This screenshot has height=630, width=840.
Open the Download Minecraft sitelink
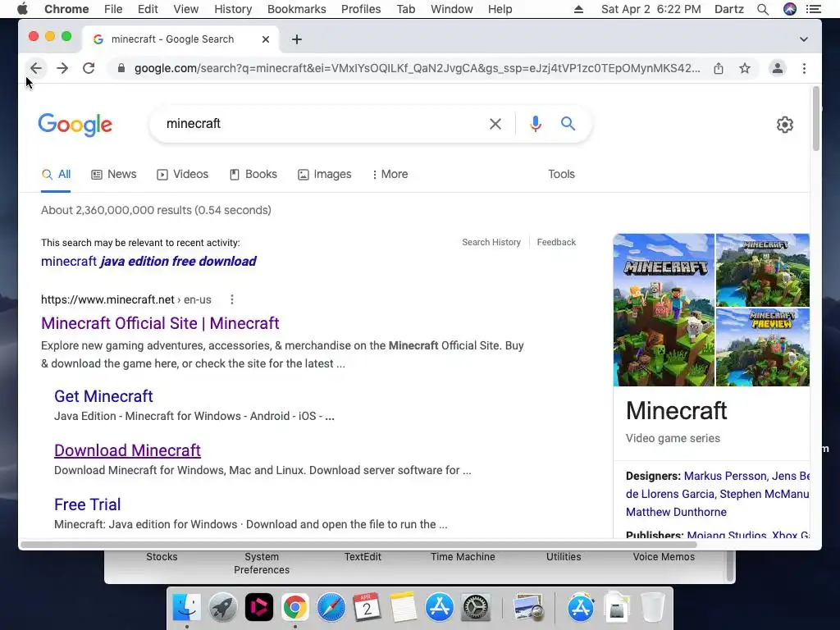click(x=127, y=450)
